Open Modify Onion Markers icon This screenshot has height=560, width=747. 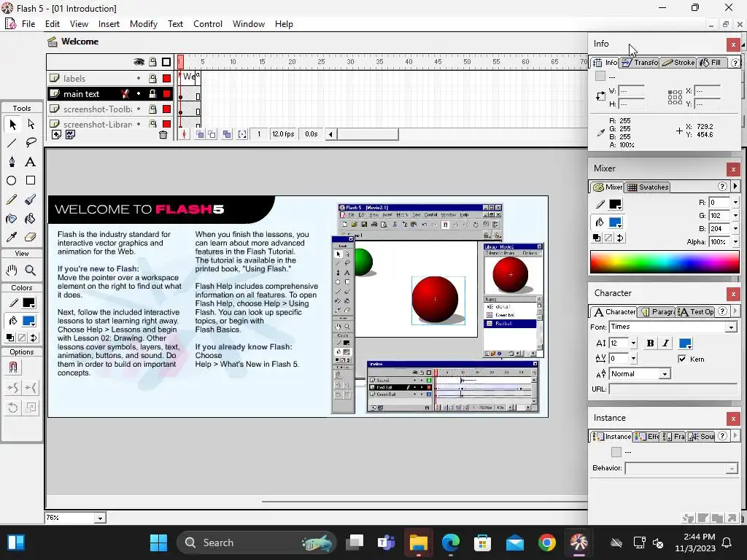point(242,134)
